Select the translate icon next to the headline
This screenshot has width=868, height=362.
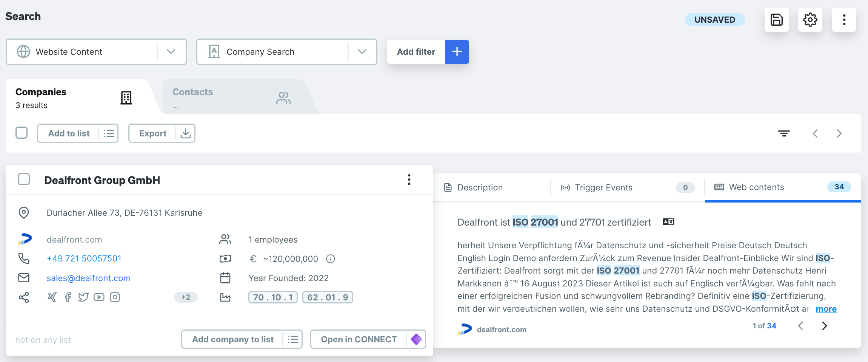tap(668, 222)
